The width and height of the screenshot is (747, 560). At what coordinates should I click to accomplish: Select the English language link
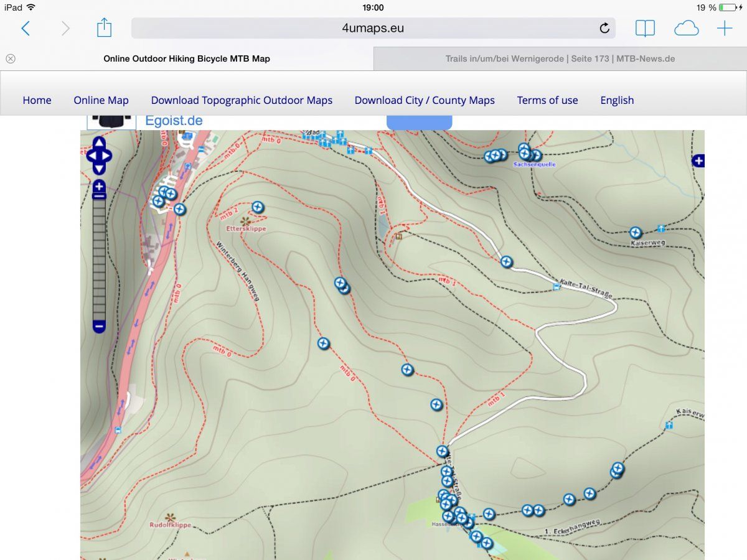pos(616,100)
